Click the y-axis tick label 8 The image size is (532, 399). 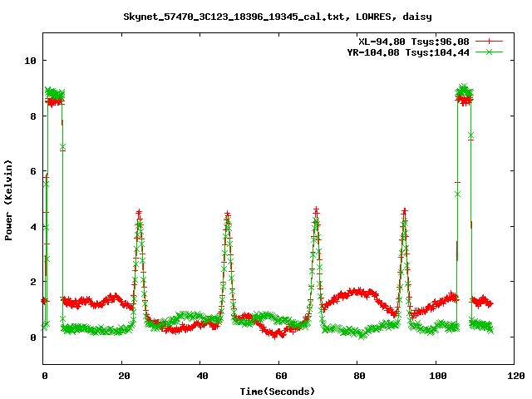tap(33, 116)
